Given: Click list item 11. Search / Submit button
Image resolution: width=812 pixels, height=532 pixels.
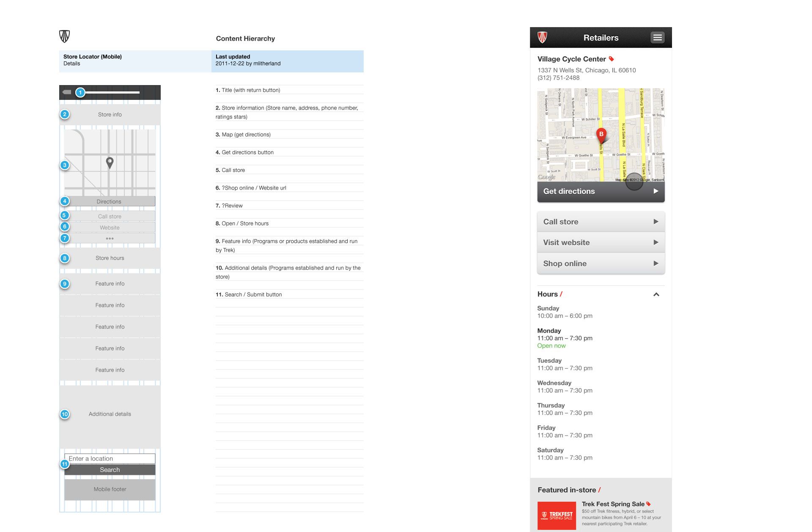Looking at the screenshot, I should pyautogui.click(x=249, y=295).
